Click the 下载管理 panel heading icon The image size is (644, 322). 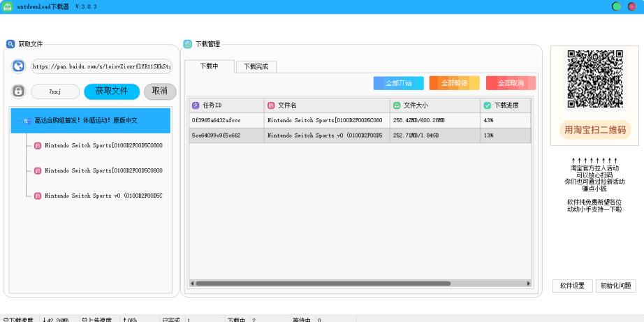188,44
